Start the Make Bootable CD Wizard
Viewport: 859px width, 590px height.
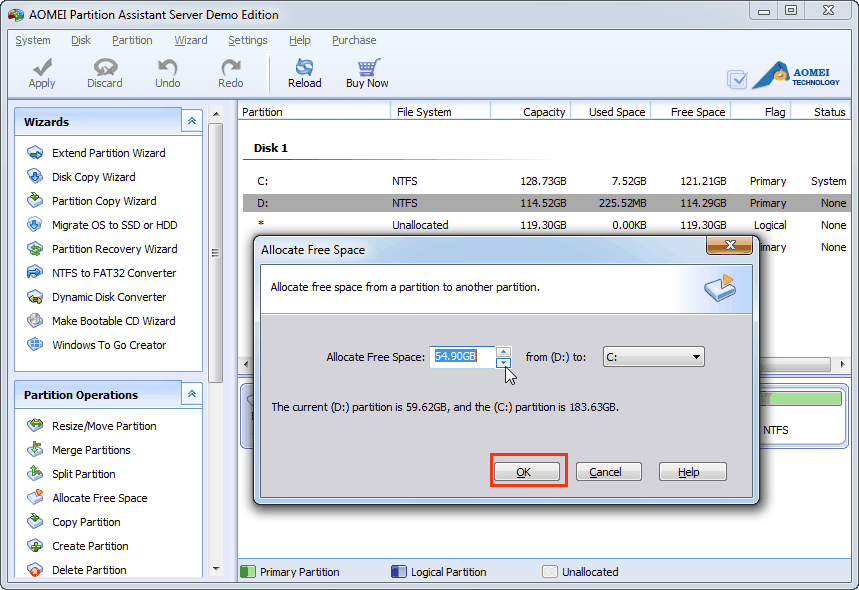[113, 321]
